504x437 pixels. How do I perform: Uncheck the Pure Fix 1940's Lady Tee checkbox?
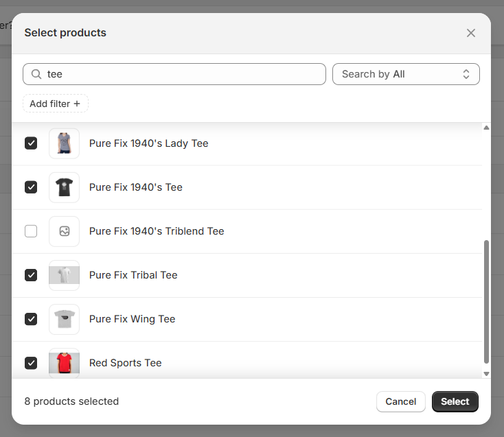pyautogui.click(x=31, y=143)
